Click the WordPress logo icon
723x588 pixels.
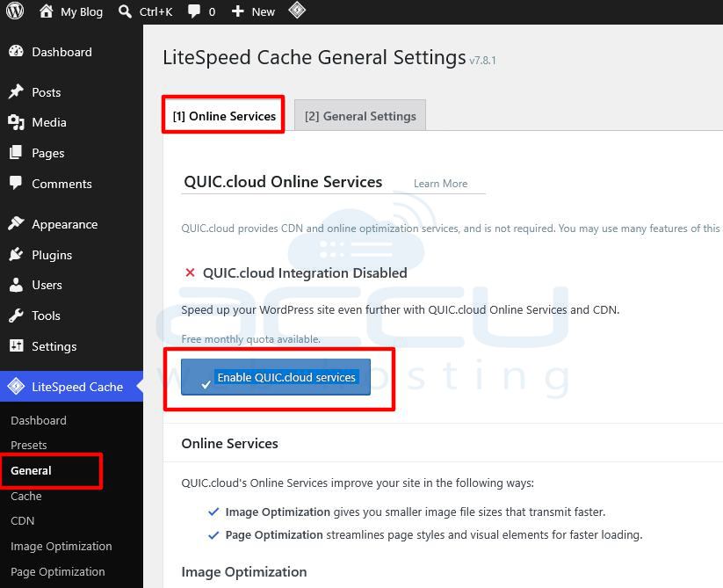[x=14, y=11]
